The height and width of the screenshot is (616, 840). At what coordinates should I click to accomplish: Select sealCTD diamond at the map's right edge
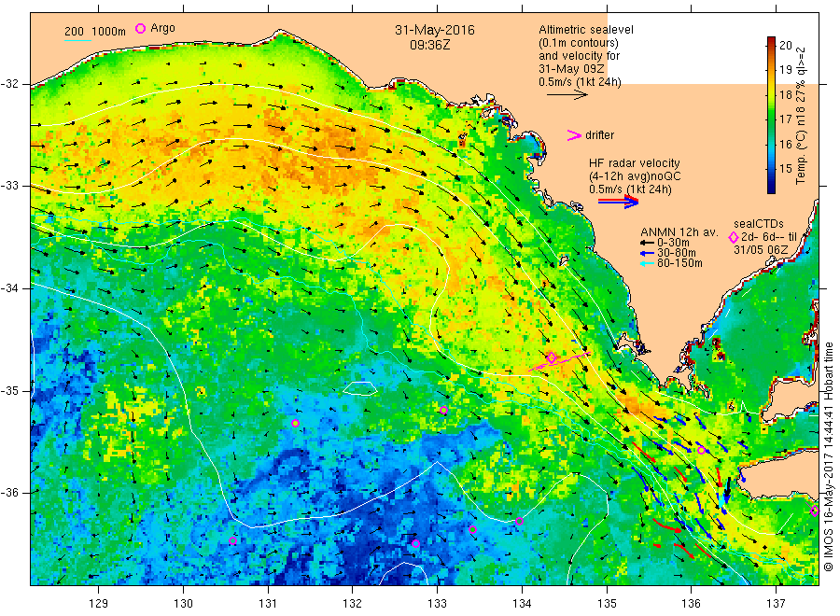814,511
